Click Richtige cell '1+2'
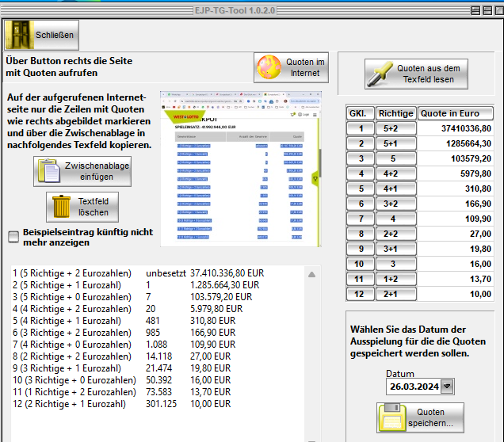 pos(396,279)
